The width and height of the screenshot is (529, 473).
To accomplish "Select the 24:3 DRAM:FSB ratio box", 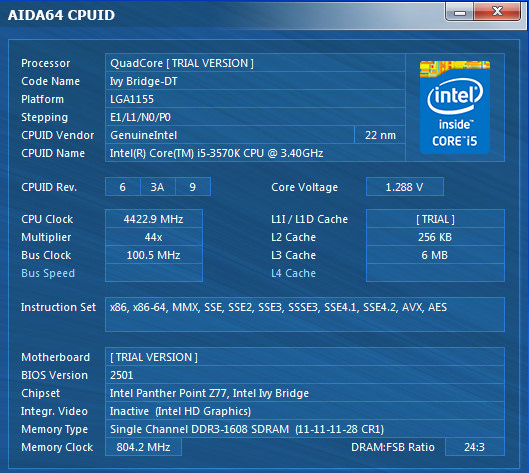I will tap(475, 447).
